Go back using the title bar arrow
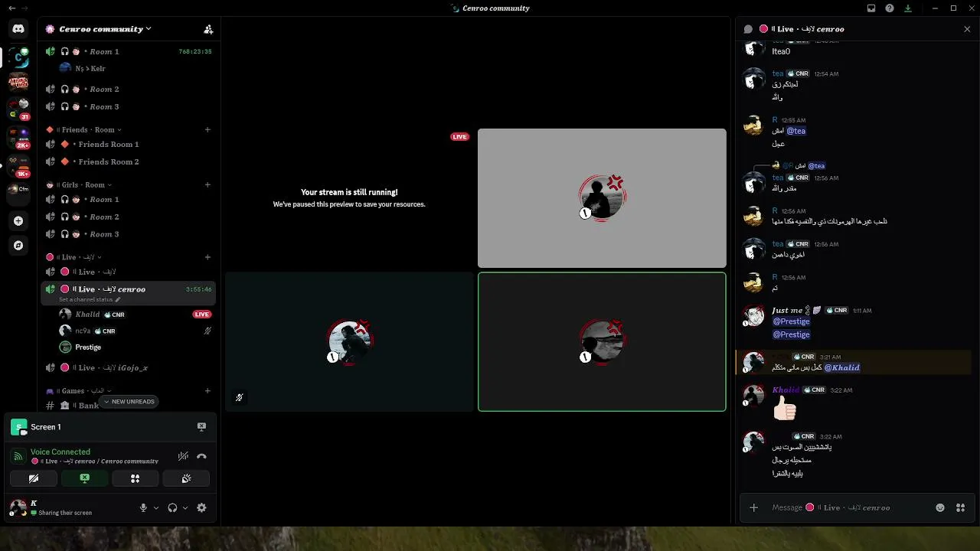The width and height of the screenshot is (980, 551). coord(11,8)
